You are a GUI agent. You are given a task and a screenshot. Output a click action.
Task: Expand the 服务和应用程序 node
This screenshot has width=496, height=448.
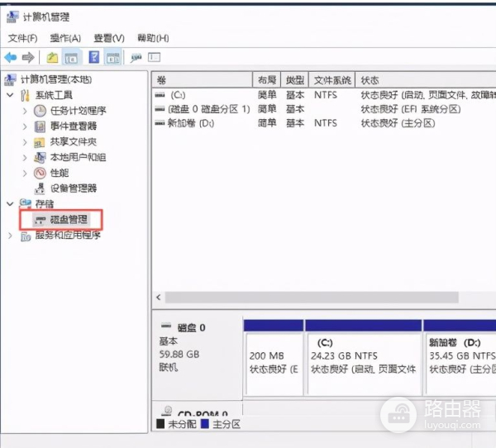pos(10,236)
